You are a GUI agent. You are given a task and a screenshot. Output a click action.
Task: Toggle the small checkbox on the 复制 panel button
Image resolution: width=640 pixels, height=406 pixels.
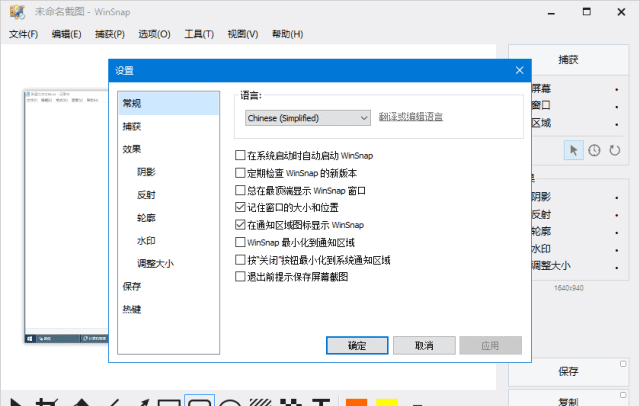coord(623,395)
